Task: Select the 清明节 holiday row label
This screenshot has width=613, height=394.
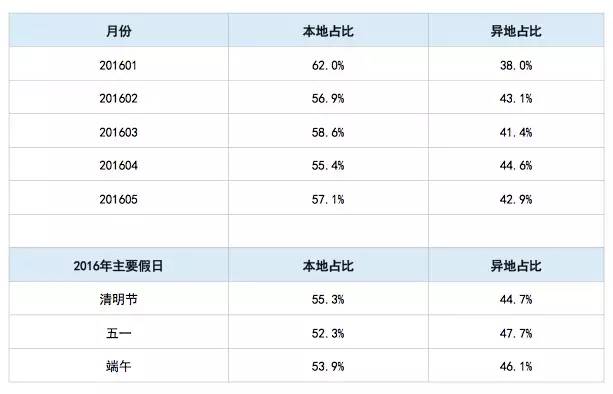Action: point(118,299)
